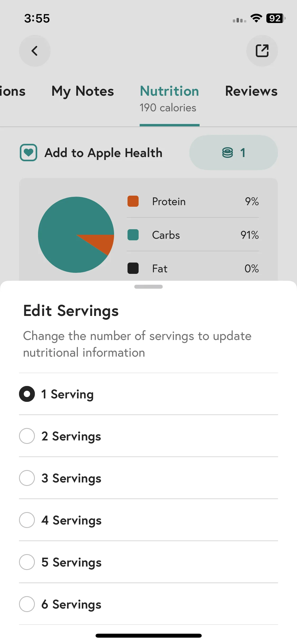The width and height of the screenshot is (297, 644).
Task: Pick the 5 Servings option
Action: [x=148, y=562]
